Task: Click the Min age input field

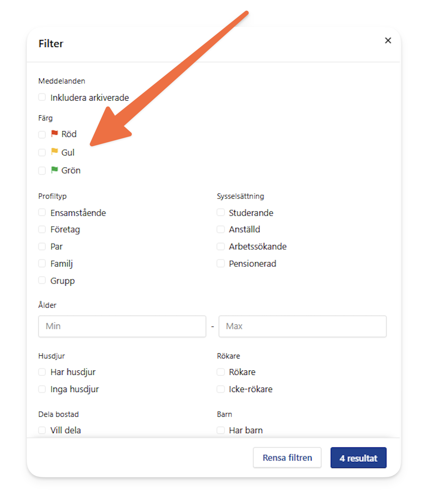Action: coord(122,326)
